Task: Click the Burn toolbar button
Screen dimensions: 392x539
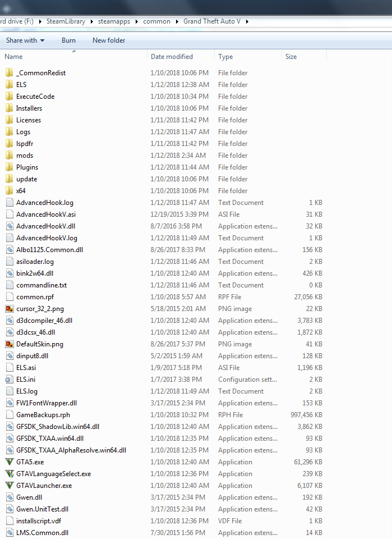Action: click(x=68, y=40)
